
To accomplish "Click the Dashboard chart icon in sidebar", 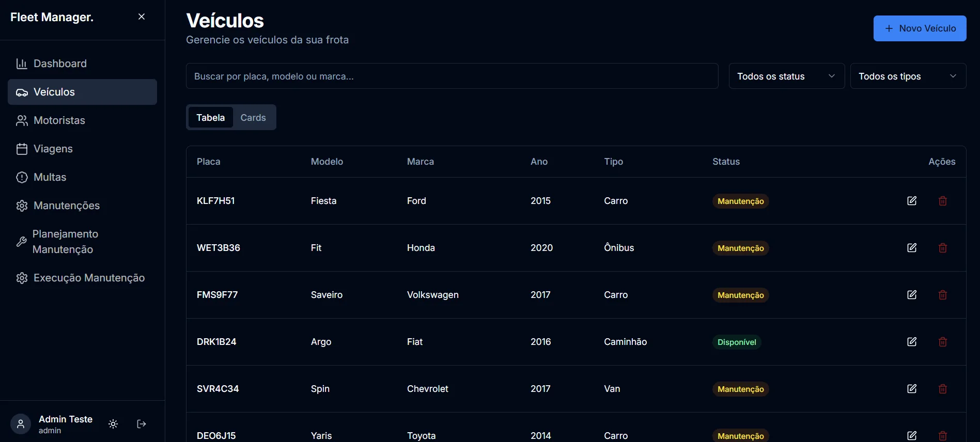I will (22, 64).
